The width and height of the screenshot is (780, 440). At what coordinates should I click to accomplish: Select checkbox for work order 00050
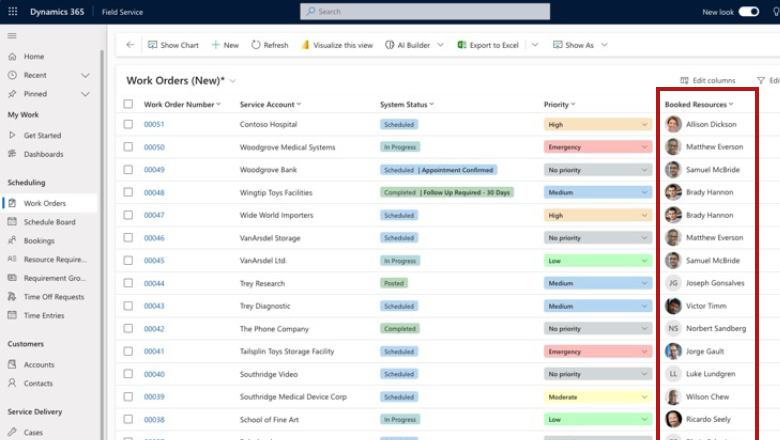pyautogui.click(x=128, y=147)
